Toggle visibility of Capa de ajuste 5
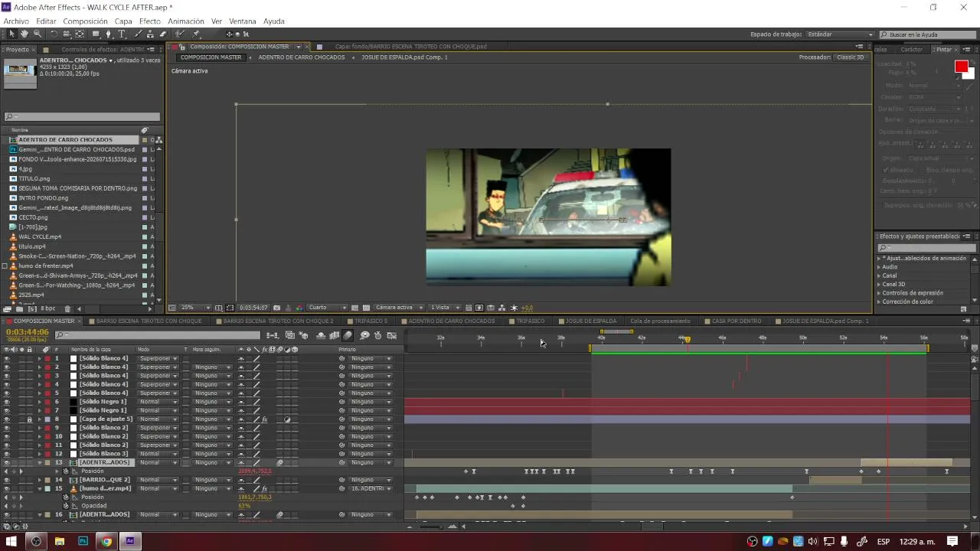Screen dimensions: 980x551 tap(7, 419)
